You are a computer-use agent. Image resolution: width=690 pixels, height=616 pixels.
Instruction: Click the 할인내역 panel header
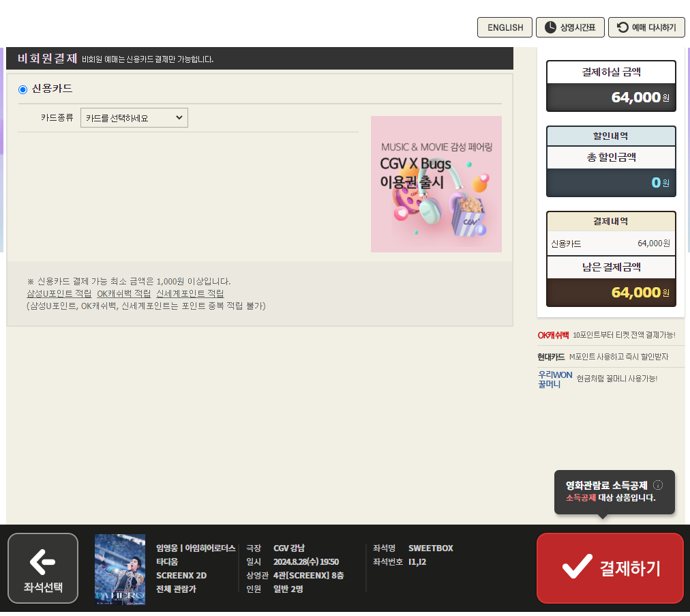pos(611,136)
